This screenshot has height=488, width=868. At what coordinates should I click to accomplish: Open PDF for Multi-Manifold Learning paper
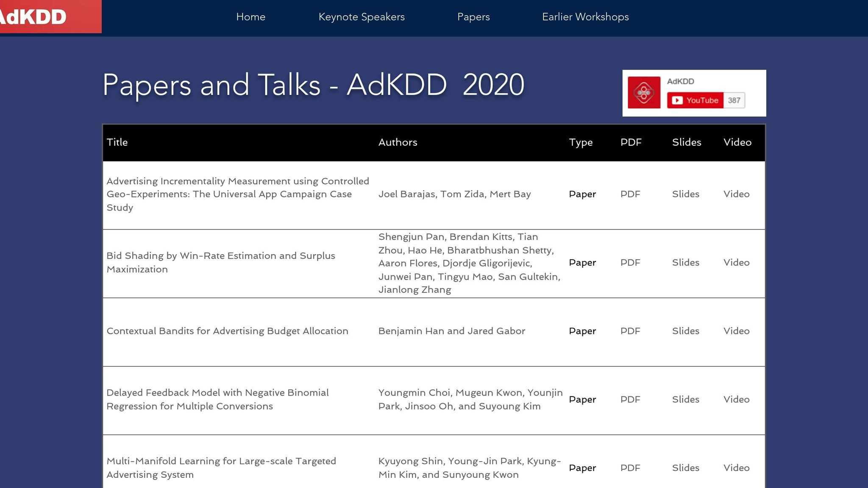click(630, 468)
